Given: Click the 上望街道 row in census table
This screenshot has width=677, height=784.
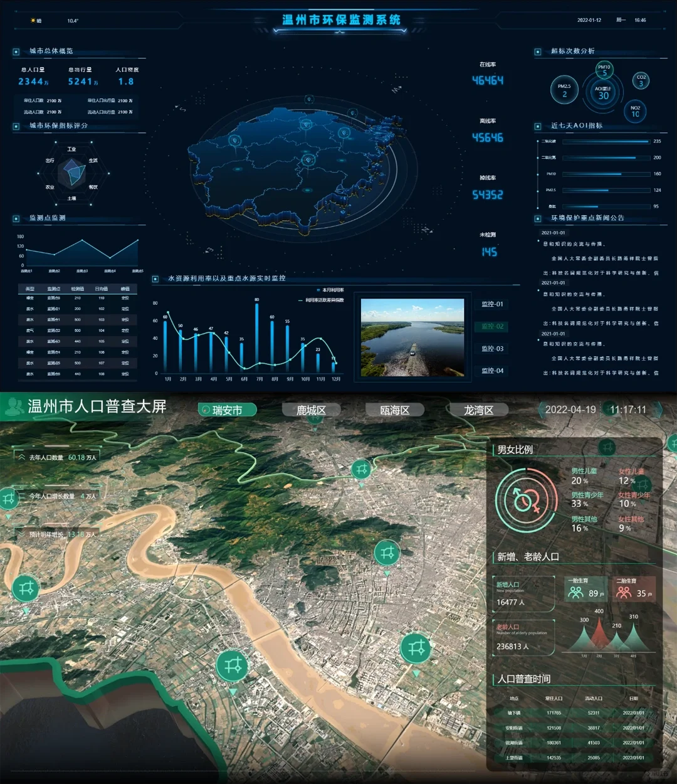Looking at the screenshot, I should click(574, 758).
